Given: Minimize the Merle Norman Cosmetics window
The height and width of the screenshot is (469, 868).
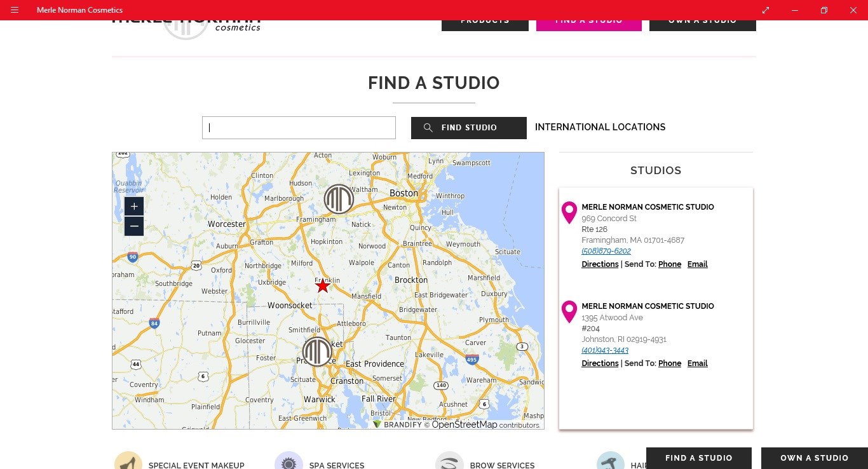Looking at the screenshot, I should (x=795, y=10).
